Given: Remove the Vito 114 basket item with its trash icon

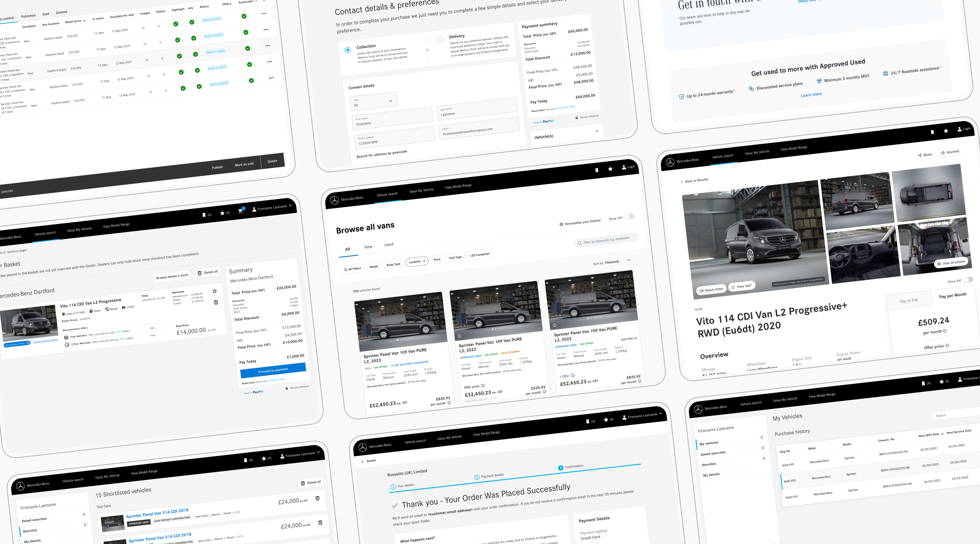Looking at the screenshot, I should [216, 302].
